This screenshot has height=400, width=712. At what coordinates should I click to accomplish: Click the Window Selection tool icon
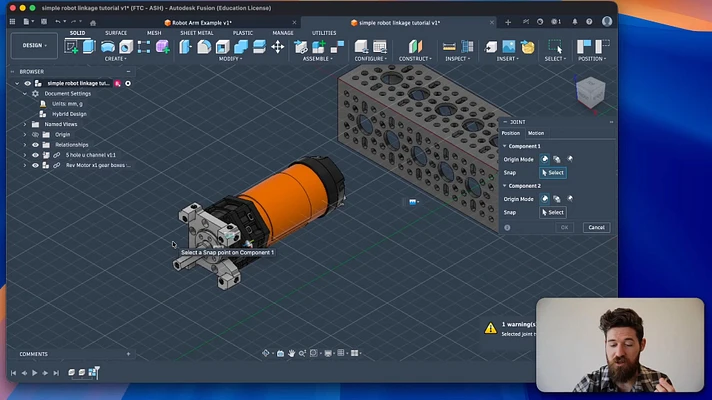[x=555, y=46]
